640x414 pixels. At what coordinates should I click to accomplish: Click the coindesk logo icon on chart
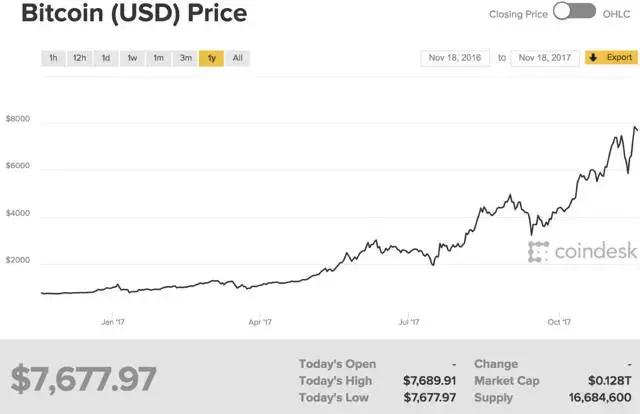[x=540, y=252]
